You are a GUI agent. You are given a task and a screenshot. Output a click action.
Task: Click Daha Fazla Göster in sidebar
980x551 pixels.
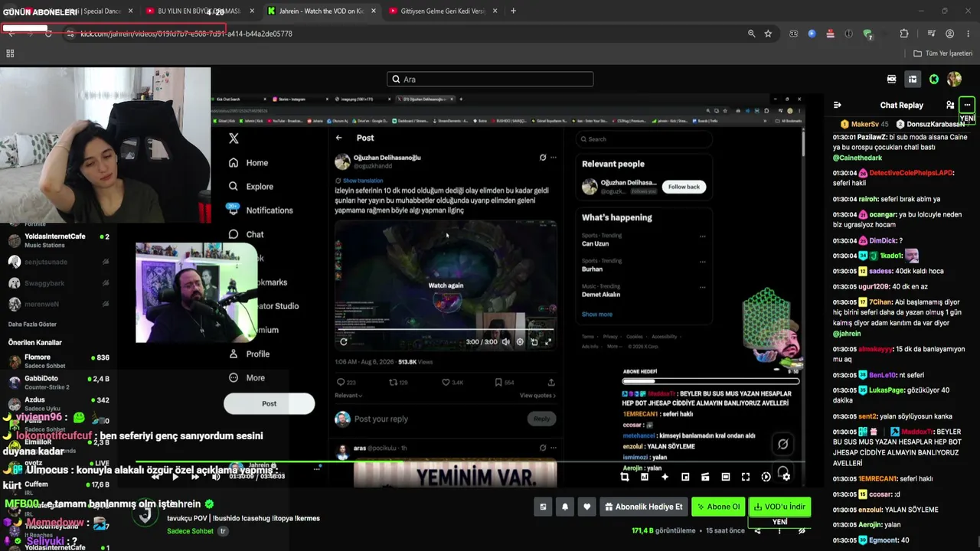pos(32,324)
